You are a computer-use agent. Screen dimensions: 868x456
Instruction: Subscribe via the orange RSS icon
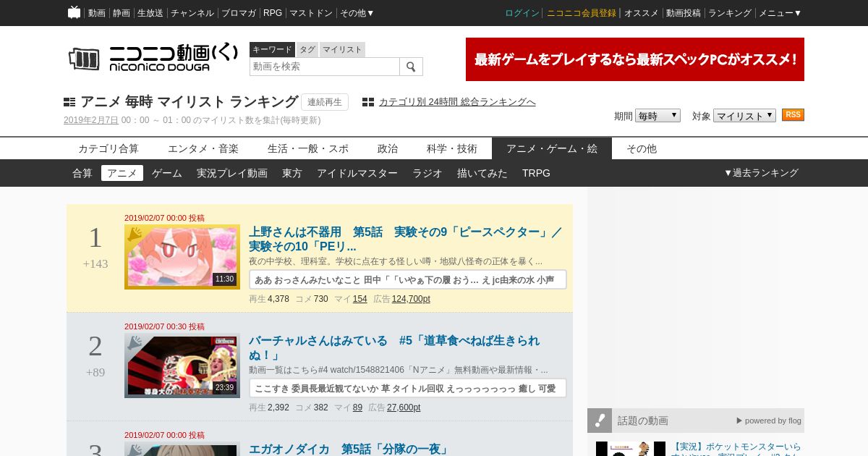pos(793,115)
